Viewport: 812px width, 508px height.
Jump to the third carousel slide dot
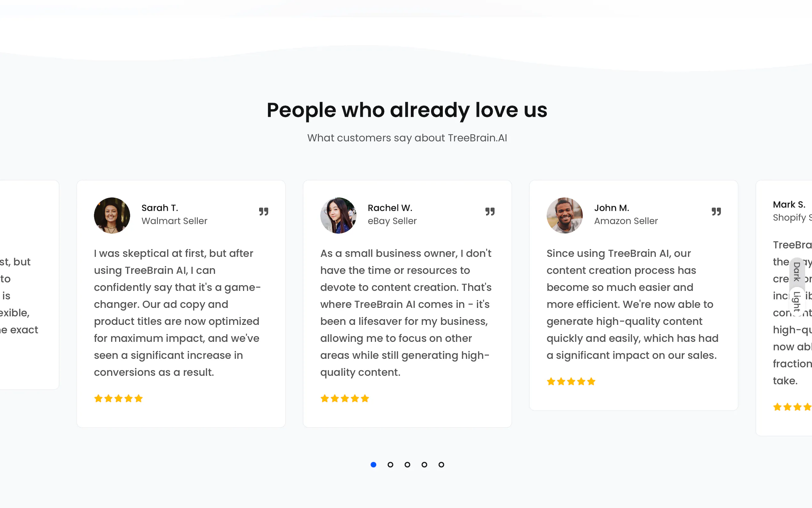point(407,465)
